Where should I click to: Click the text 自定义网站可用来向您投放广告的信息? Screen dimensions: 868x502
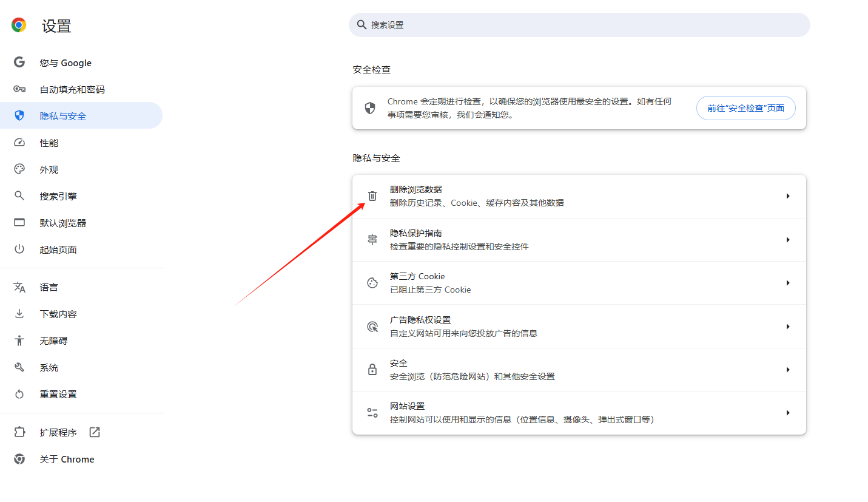pyautogui.click(x=463, y=333)
